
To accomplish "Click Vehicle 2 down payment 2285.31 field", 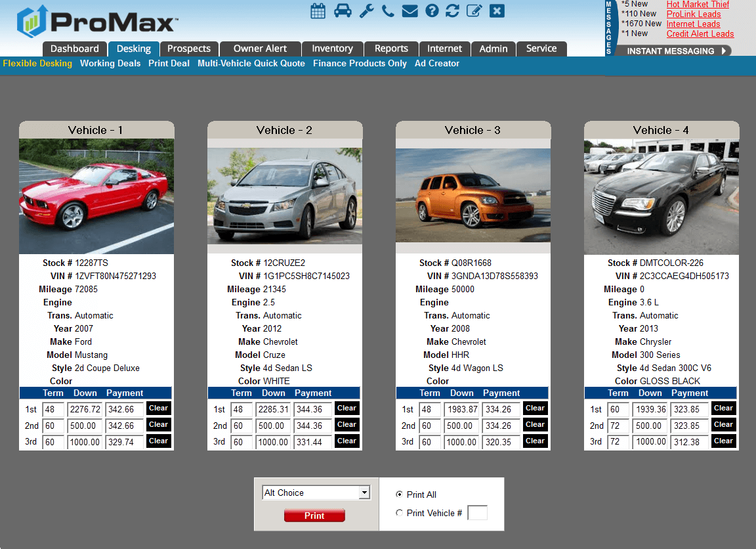I will [274, 410].
